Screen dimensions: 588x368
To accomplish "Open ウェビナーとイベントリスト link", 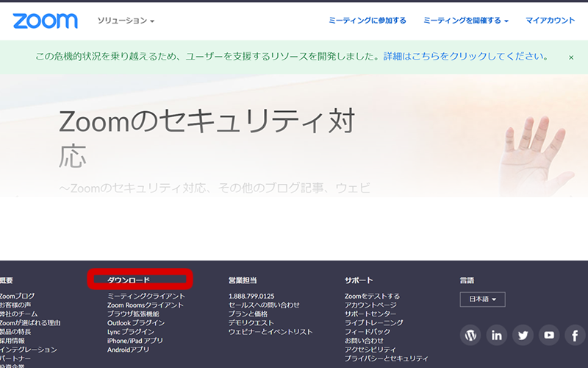I will (270, 332).
